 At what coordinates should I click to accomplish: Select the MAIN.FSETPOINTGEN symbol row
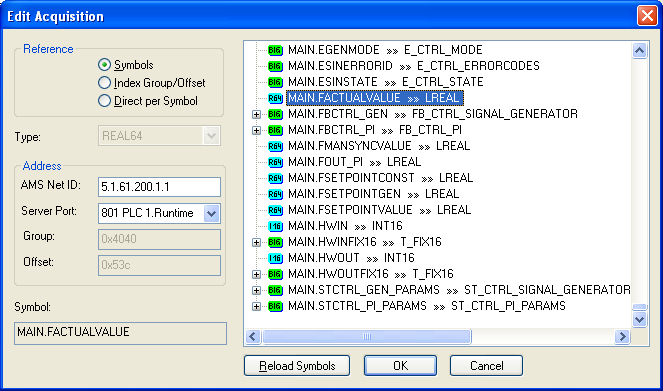pos(373,194)
